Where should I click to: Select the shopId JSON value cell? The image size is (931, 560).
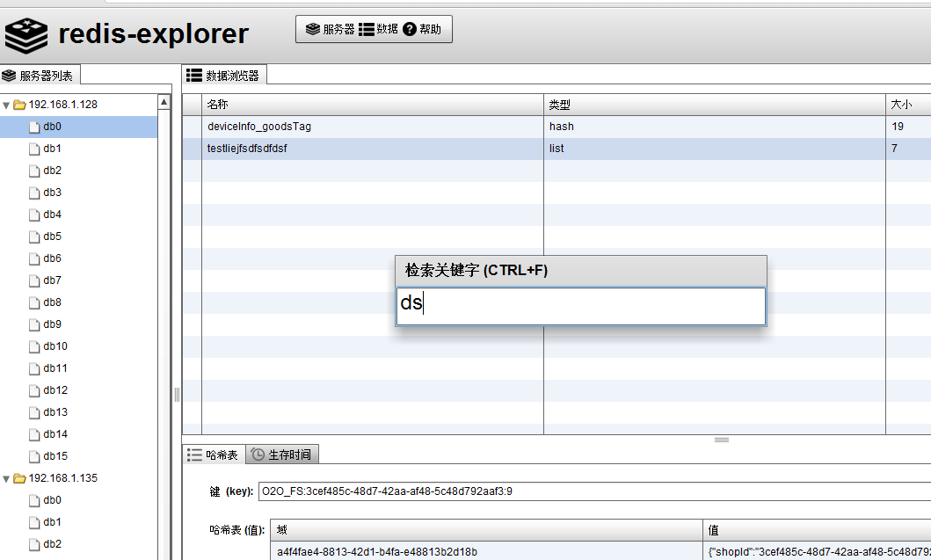click(x=817, y=552)
